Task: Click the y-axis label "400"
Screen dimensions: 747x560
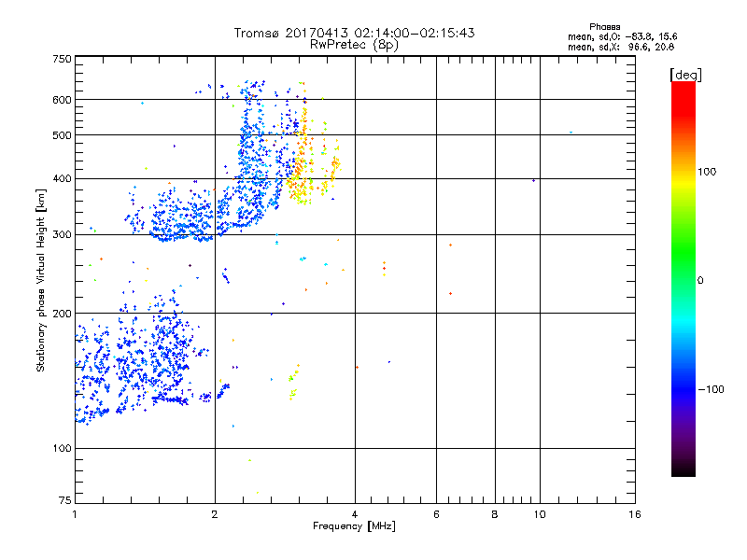Action: point(62,178)
